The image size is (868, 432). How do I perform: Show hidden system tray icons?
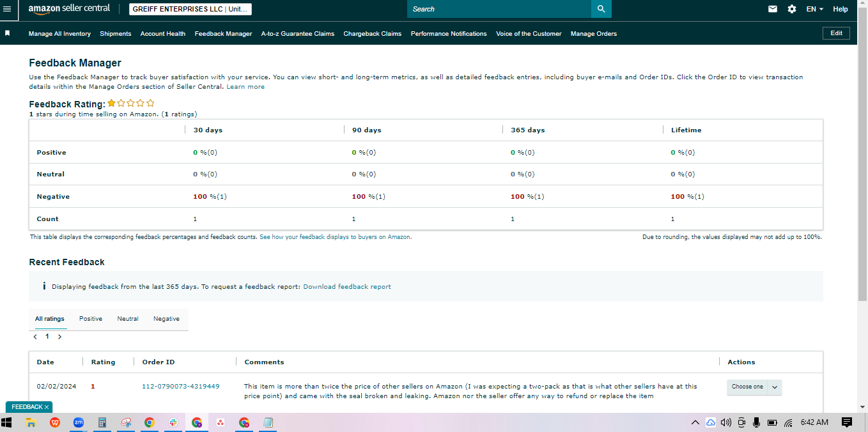[x=695, y=422]
